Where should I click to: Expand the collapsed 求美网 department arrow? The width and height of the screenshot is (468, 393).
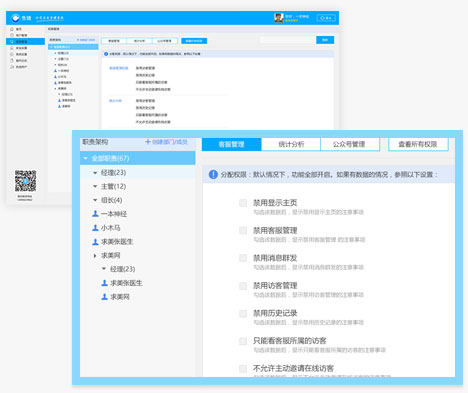[95, 256]
